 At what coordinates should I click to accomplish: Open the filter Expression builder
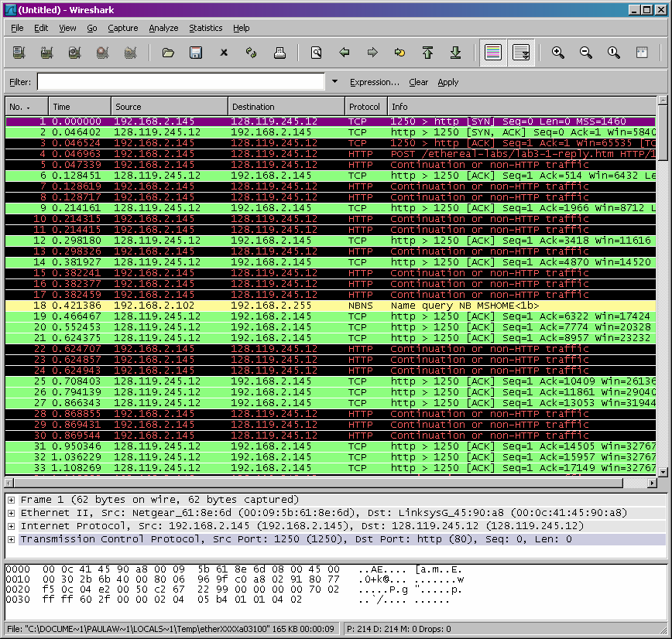(375, 81)
